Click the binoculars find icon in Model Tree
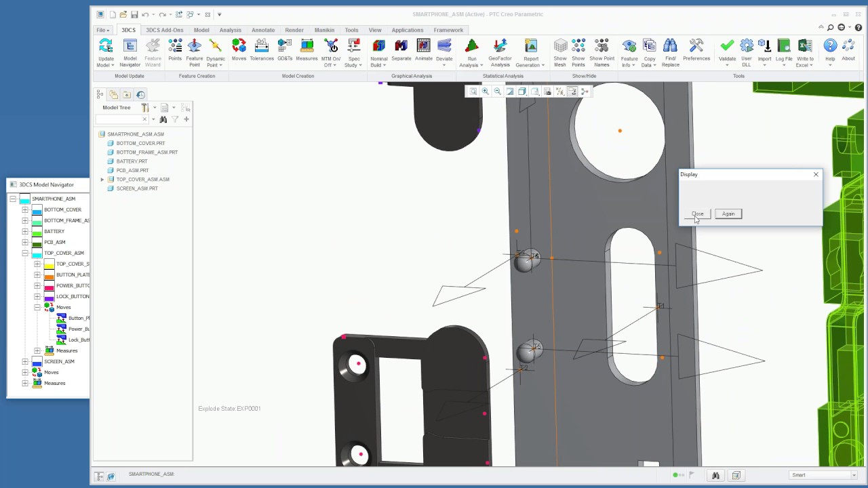Screen dimensions: 868x488 coord(163,119)
